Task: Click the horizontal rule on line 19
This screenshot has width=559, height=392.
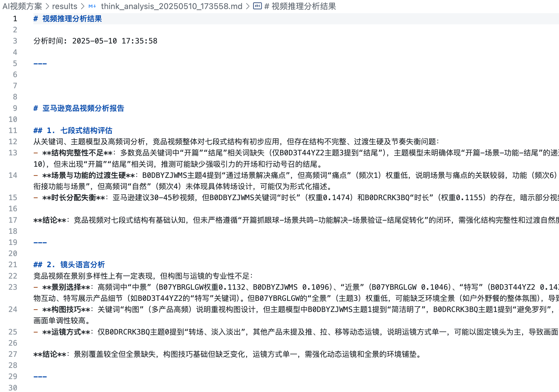Action: tap(40, 243)
